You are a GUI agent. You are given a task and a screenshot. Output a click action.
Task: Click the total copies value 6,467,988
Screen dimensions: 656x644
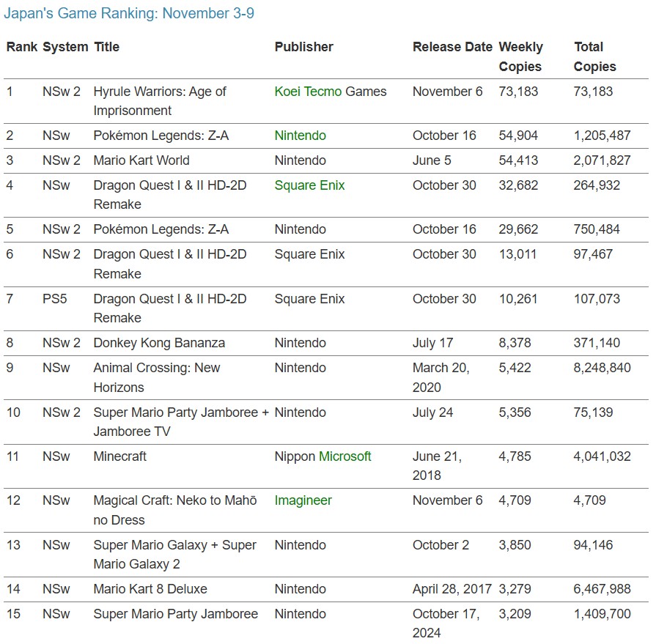[x=602, y=589]
